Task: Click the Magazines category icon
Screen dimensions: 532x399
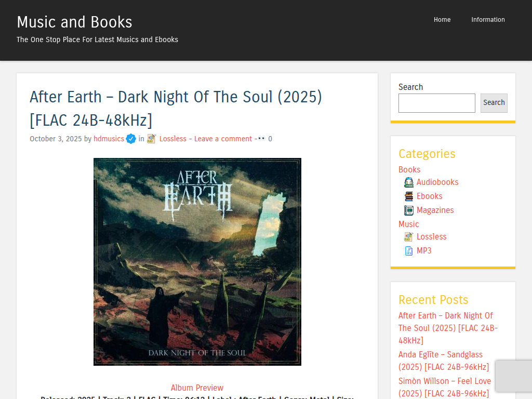Action: (409, 210)
